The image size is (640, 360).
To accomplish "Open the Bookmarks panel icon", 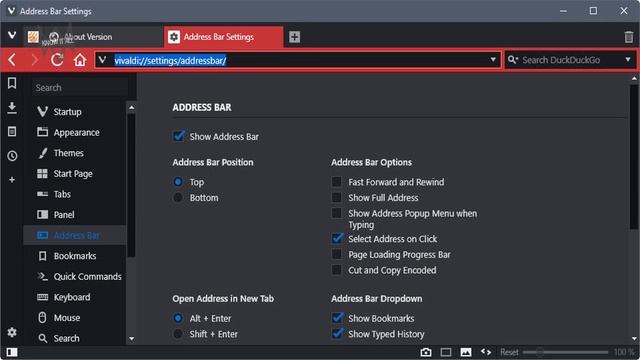I will 12,83.
